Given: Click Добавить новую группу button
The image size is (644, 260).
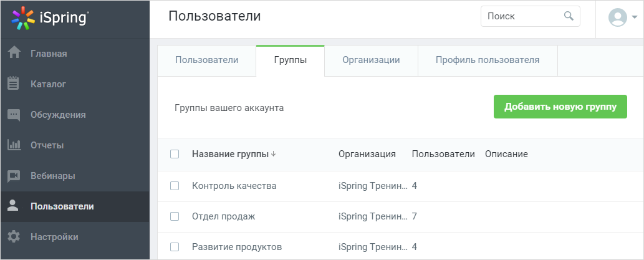Looking at the screenshot, I should click(x=560, y=107).
